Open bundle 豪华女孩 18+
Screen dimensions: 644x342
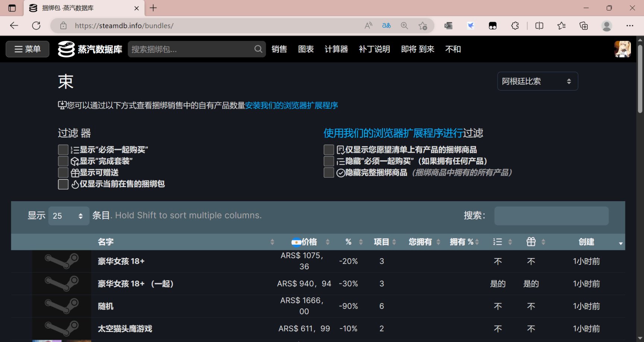click(x=121, y=261)
